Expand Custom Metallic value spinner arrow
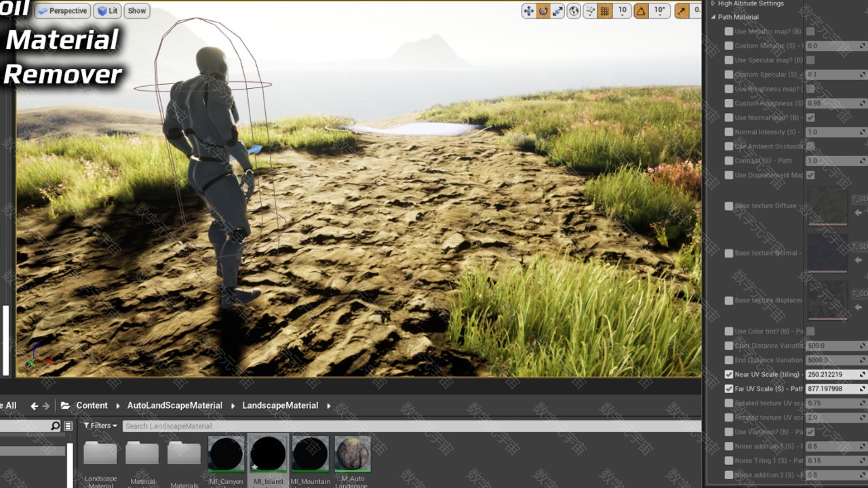Viewport: 868px width, 488px height. pyautogui.click(x=863, y=45)
